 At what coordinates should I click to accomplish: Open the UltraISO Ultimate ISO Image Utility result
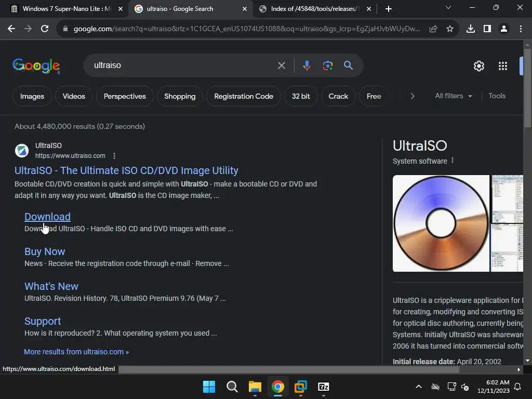pos(126,170)
